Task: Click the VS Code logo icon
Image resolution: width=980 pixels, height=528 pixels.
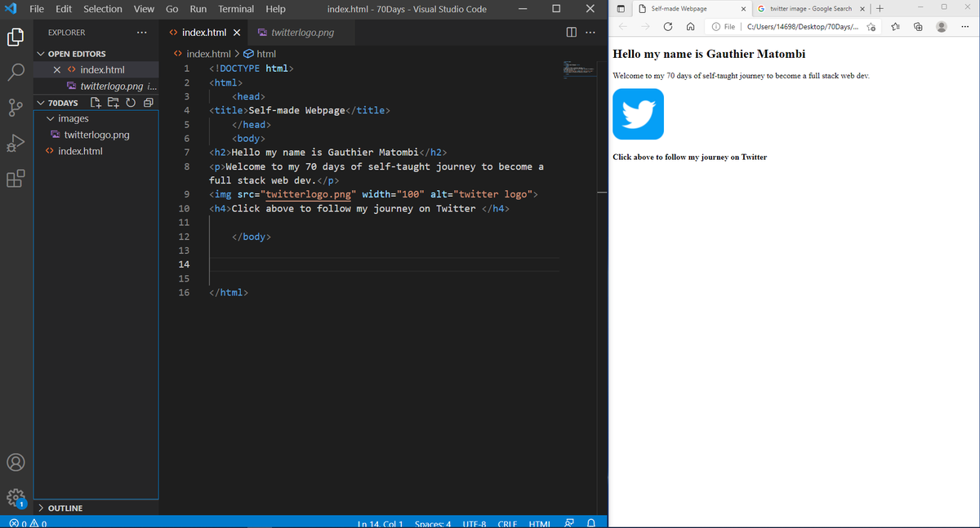Action: (11, 9)
